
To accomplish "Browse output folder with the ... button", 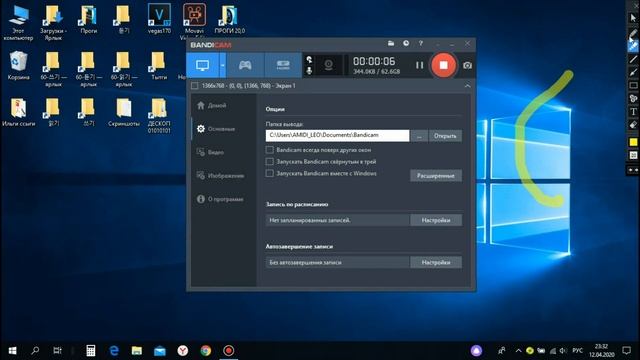I will pos(419,136).
